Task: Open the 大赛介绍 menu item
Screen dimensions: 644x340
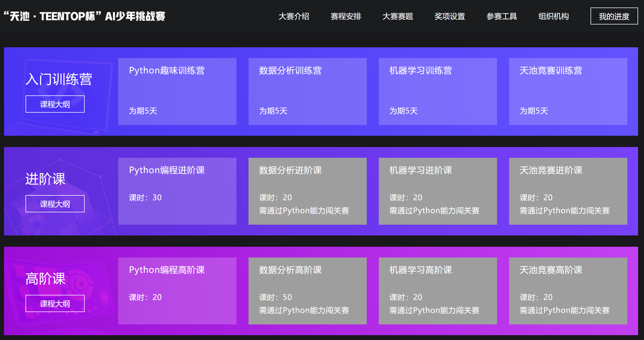Action: tap(294, 16)
